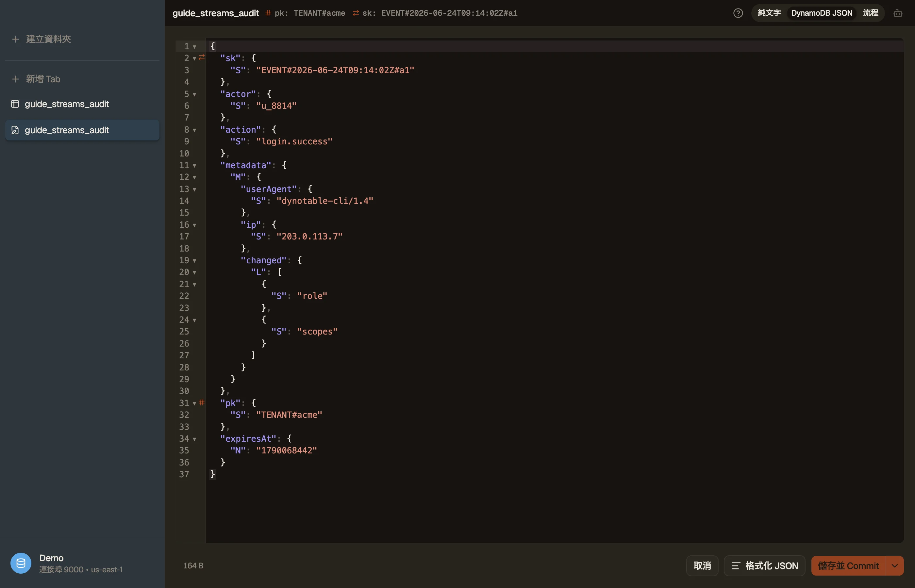Click the "metadata" key name
This screenshot has width=915, height=588.
(x=245, y=165)
